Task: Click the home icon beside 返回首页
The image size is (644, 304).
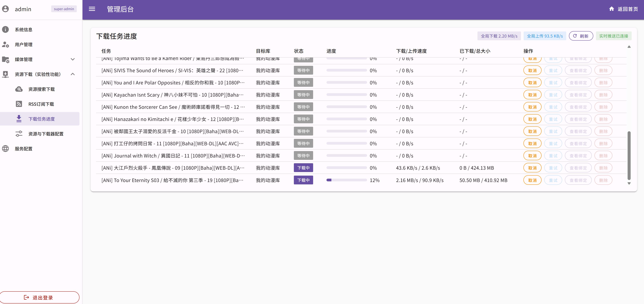Action: (x=612, y=9)
